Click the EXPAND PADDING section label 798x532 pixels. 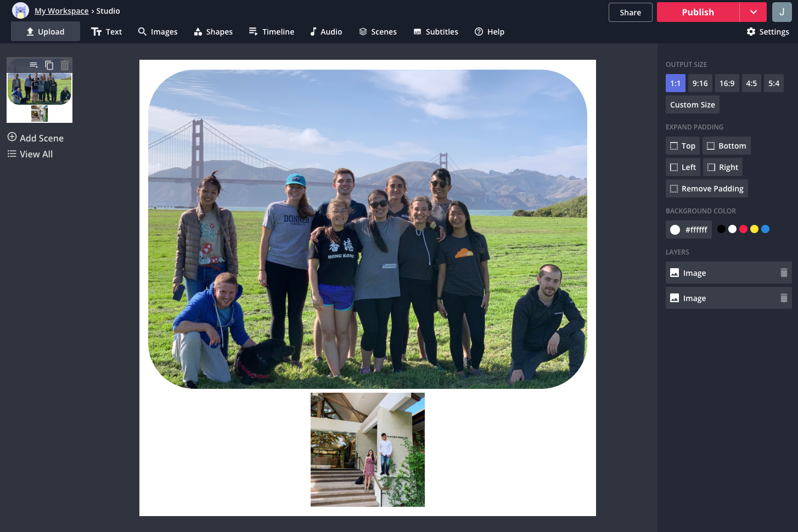694,127
